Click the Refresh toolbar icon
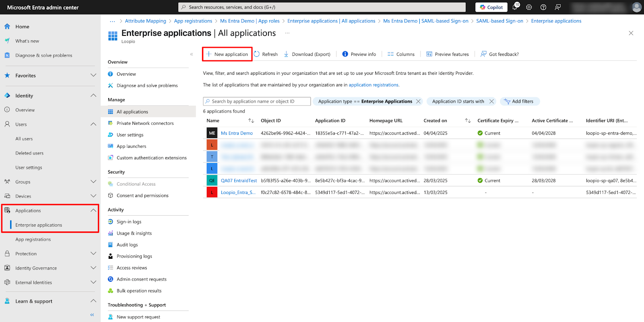 coord(257,54)
